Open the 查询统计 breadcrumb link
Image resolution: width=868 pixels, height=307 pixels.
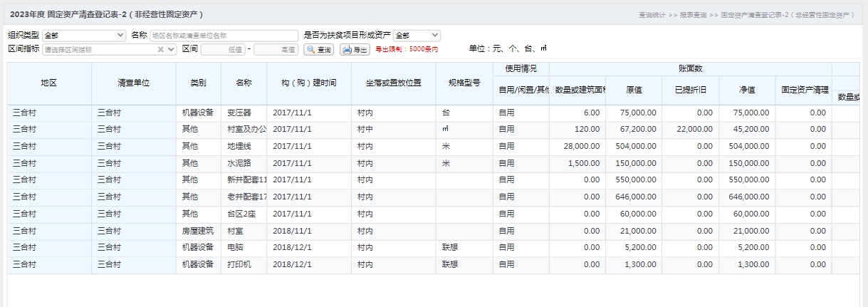click(652, 14)
